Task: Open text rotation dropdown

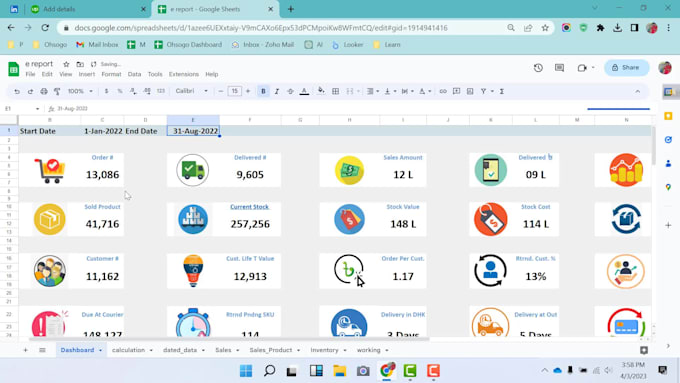Action: tap(425, 91)
